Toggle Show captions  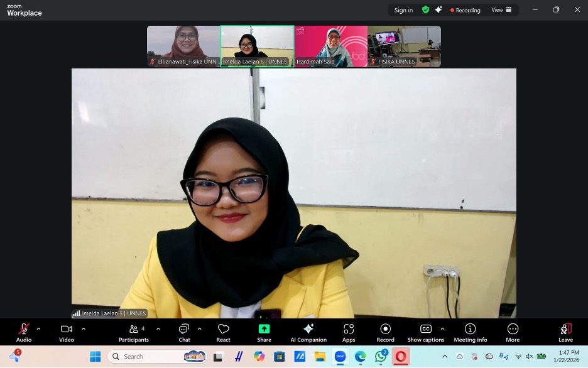coord(425,331)
